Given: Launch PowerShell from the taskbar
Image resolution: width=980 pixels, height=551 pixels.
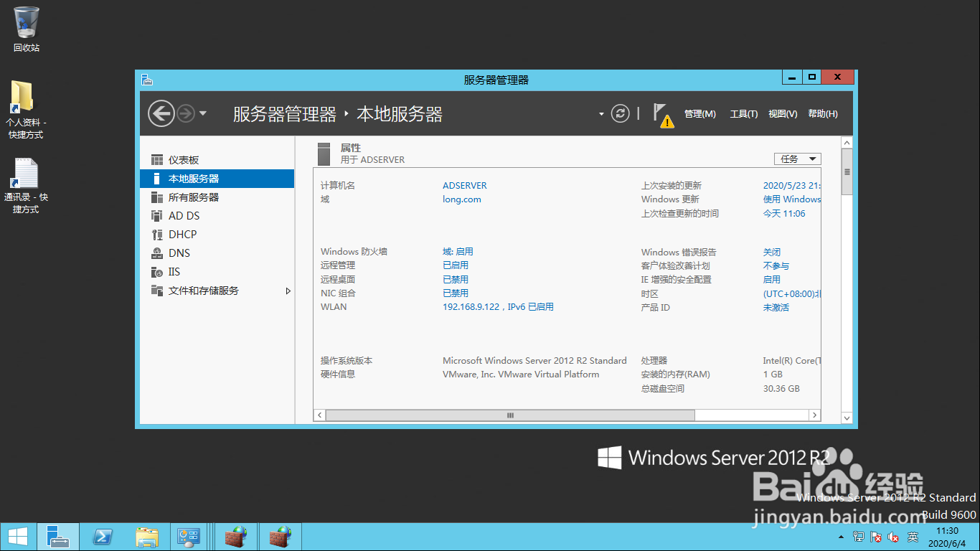Looking at the screenshot, I should pyautogui.click(x=103, y=537).
